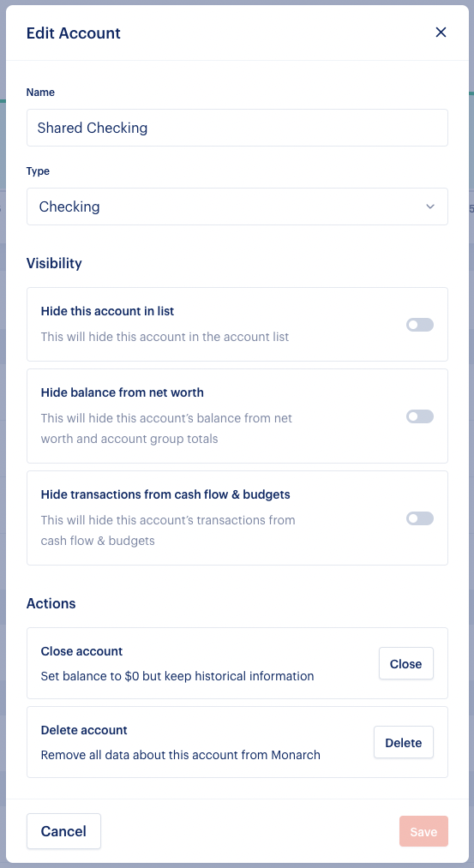474x868 pixels.
Task: Select the 'Hide this account in list' label
Action: (x=107, y=311)
